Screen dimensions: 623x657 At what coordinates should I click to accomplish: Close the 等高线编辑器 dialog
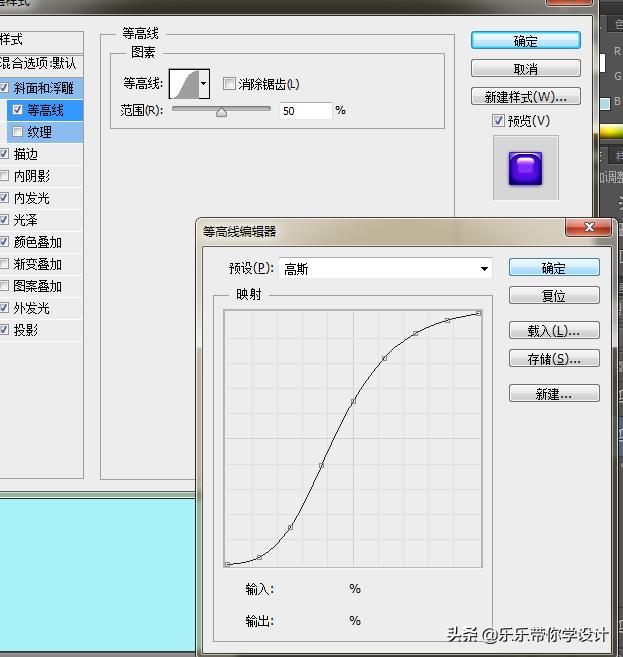click(589, 227)
